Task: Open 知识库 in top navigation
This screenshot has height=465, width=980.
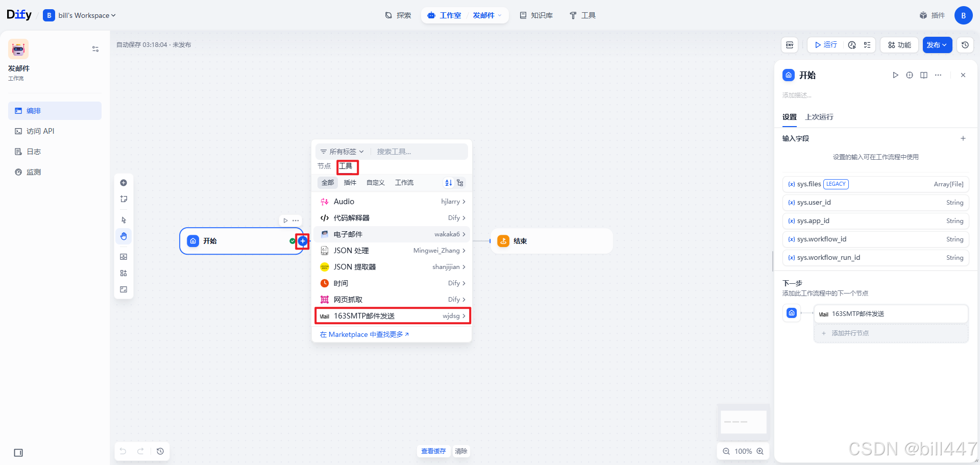Action: [536, 15]
